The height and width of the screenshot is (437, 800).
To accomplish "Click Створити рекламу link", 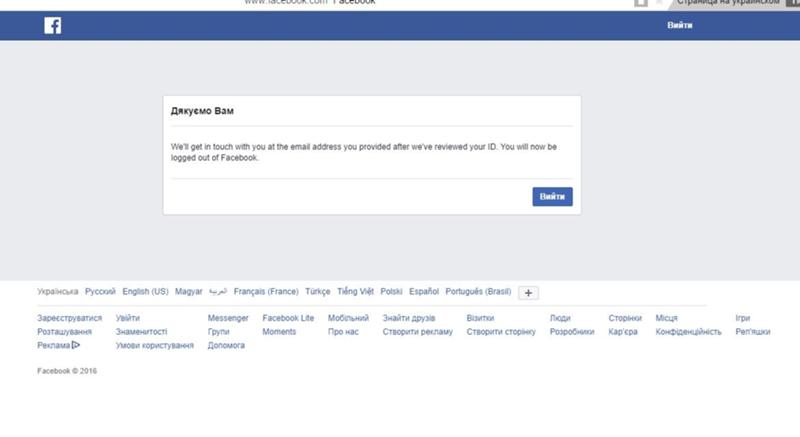I will pyautogui.click(x=418, y=332).
